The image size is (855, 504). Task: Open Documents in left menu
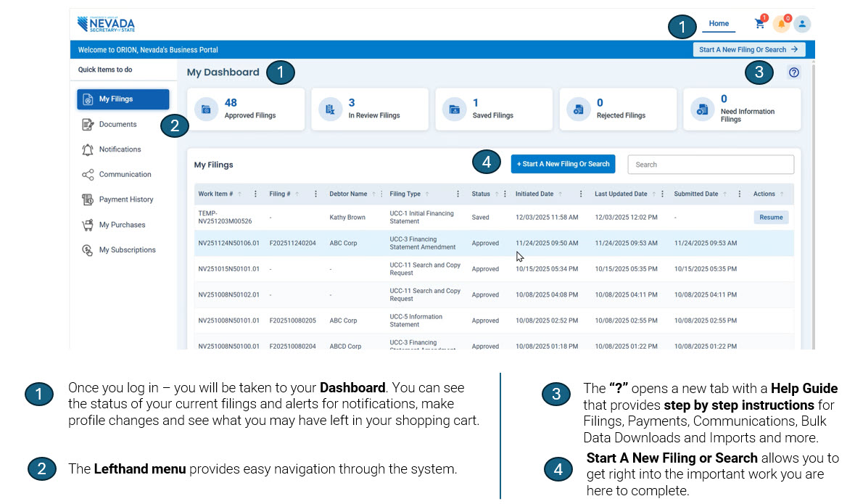(117, 124)
